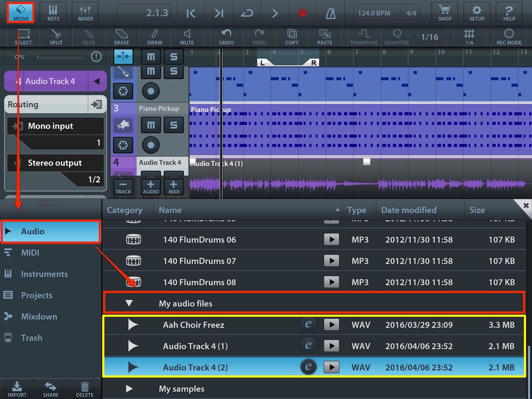
Task: Open the REC MODE options
Action: coord(509,37)
